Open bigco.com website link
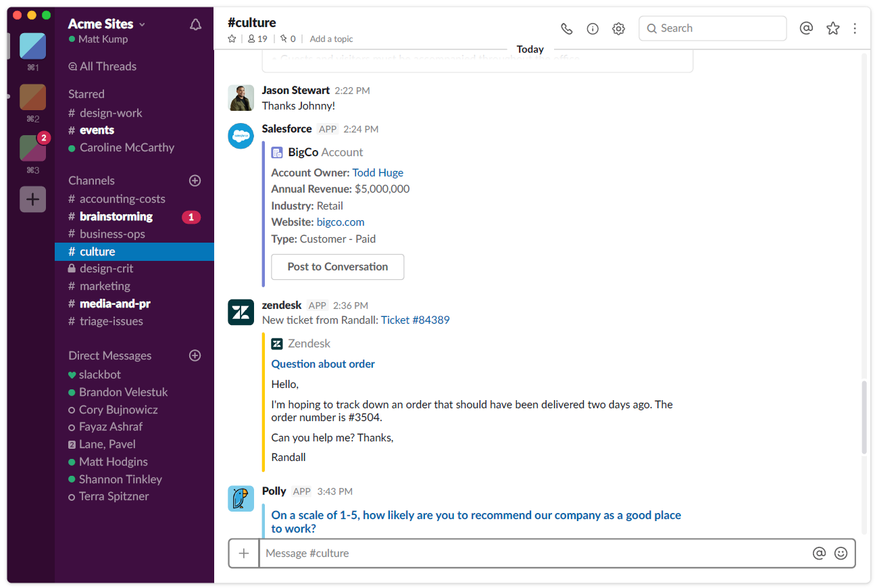The height and width of the screenshot is (588, 875). click(341, 222)
